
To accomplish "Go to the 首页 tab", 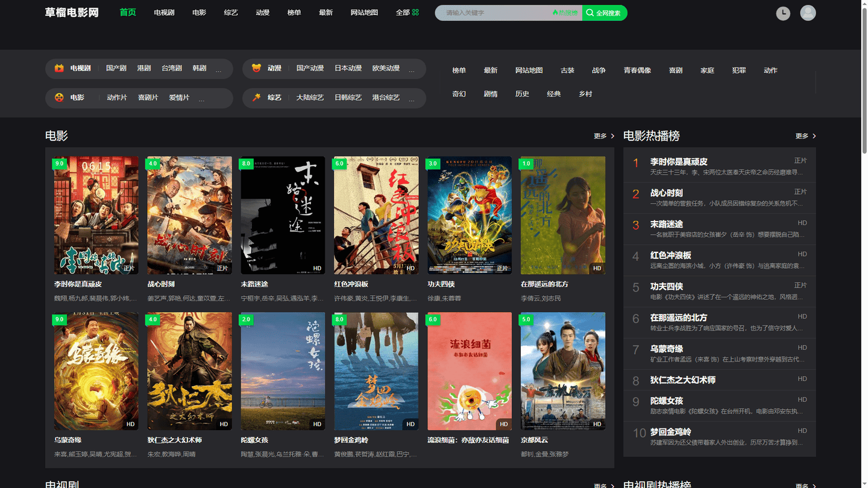I will (x=128, y=12).
